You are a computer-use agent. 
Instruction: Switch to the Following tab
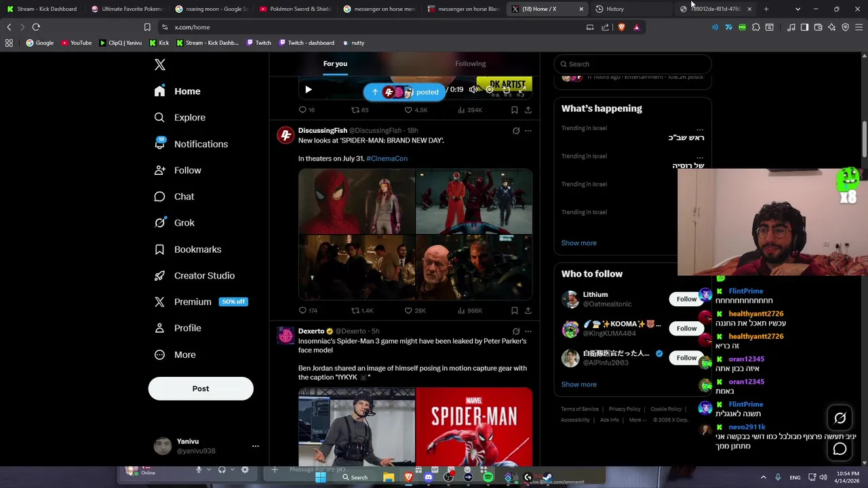(470, 64)
